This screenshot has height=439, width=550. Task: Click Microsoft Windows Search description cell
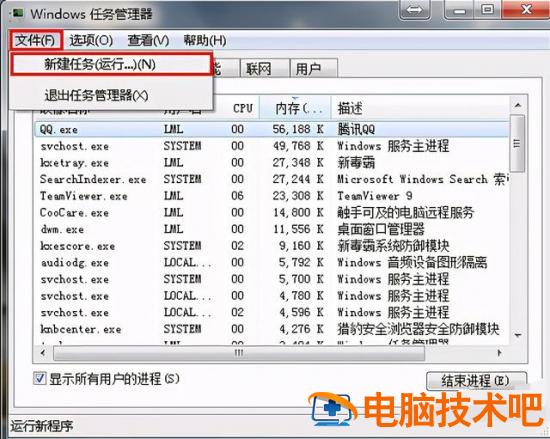[423, 179]
